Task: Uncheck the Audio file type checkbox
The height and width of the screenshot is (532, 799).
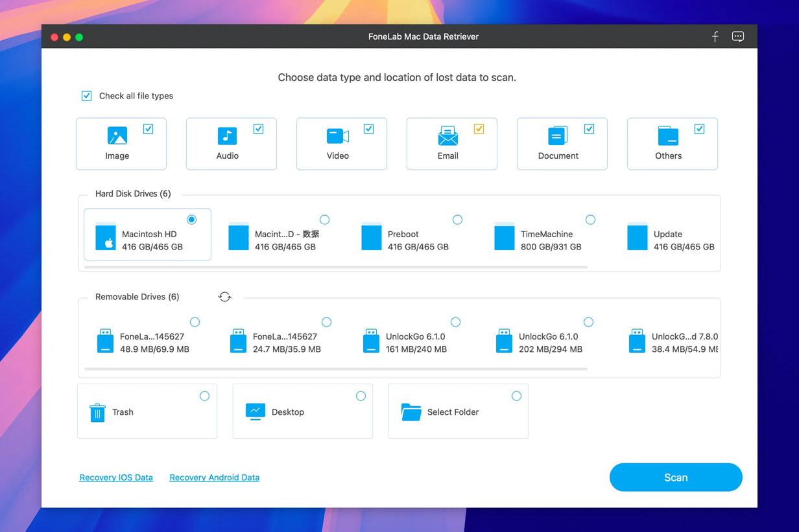Action: [x=259, y=129]
